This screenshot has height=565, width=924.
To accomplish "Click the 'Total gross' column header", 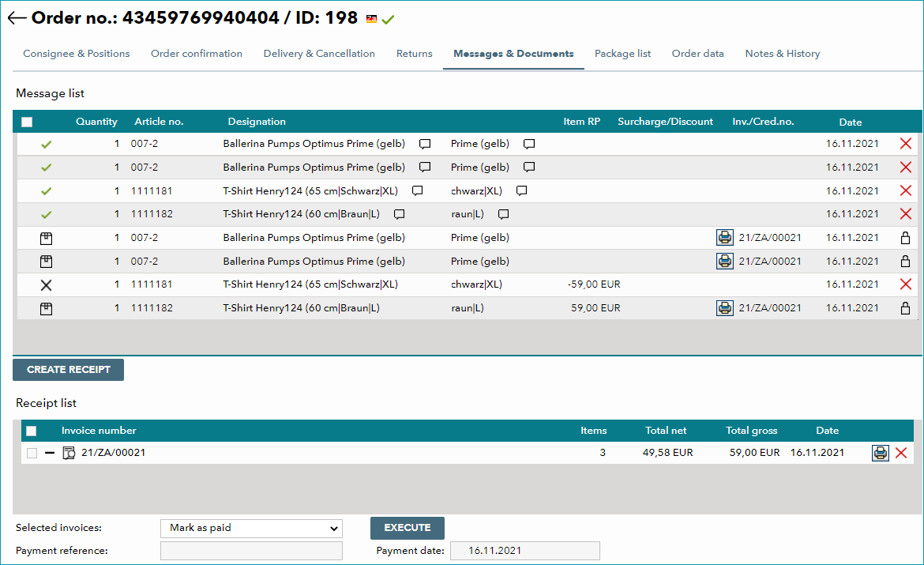I will pyautogui.click(x=751, y=431).
